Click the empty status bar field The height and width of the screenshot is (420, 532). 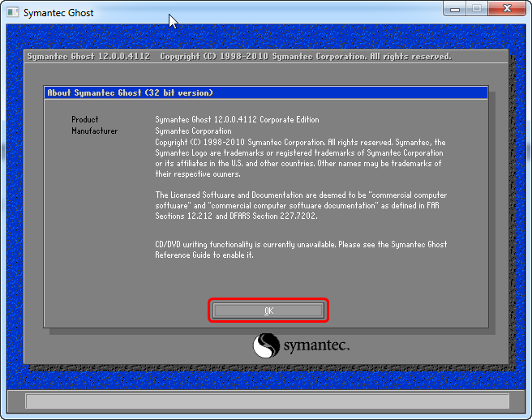pyautogui.click(x=267, y=401)
